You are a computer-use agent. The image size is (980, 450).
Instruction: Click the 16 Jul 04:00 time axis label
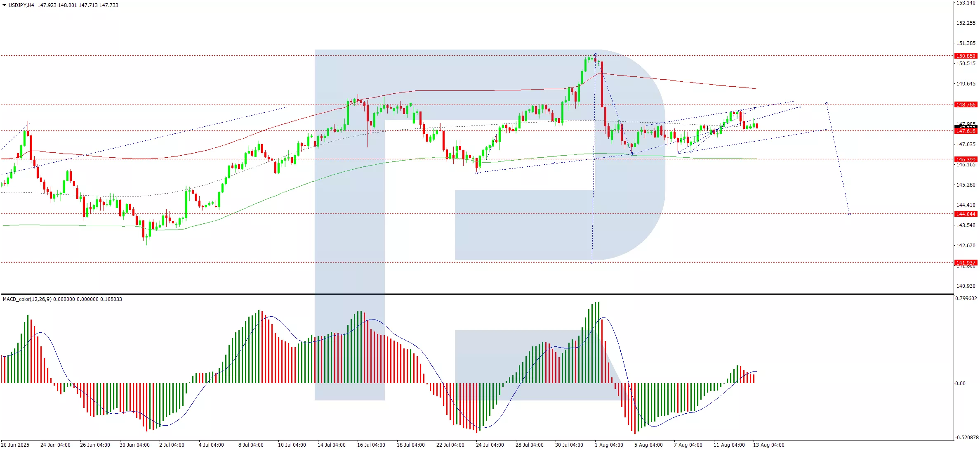pyautogui.click(x=371, y=445)
